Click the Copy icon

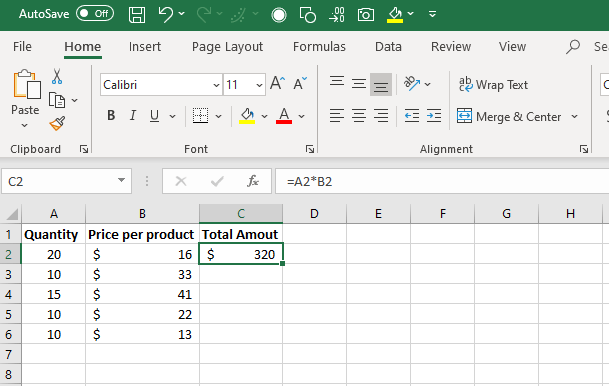pos(57,100)
